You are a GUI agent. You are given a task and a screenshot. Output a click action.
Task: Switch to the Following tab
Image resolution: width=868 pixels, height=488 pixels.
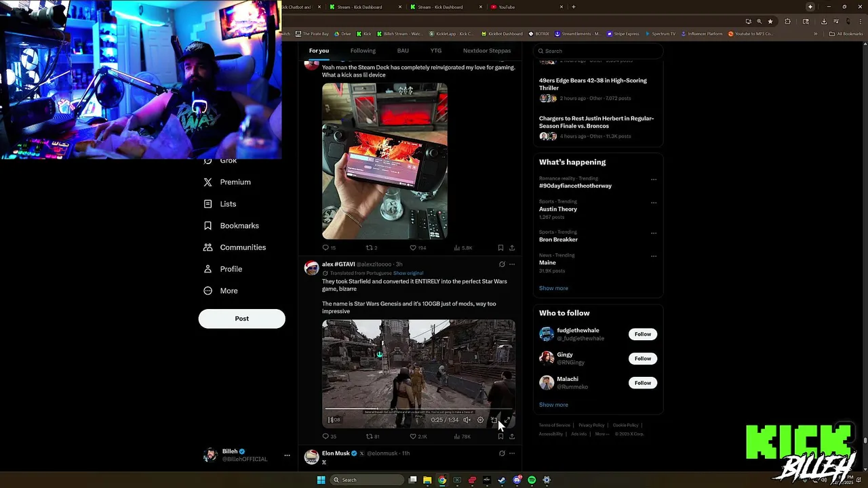pyautogui.click(x=363, y=51)
